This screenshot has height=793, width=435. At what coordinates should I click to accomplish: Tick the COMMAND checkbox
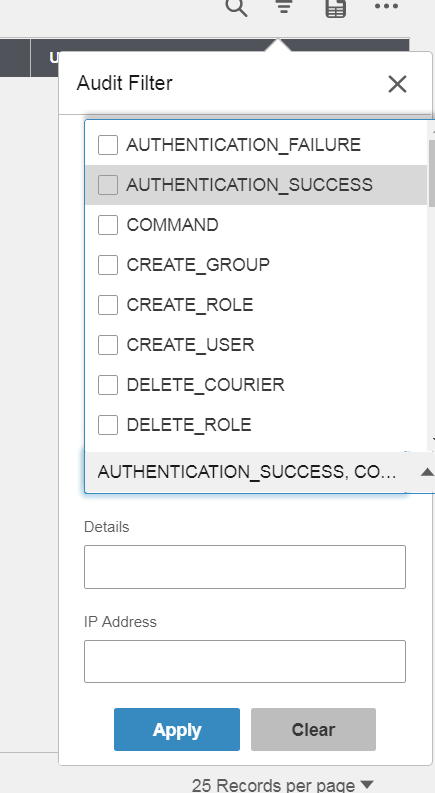pos(108,225)
